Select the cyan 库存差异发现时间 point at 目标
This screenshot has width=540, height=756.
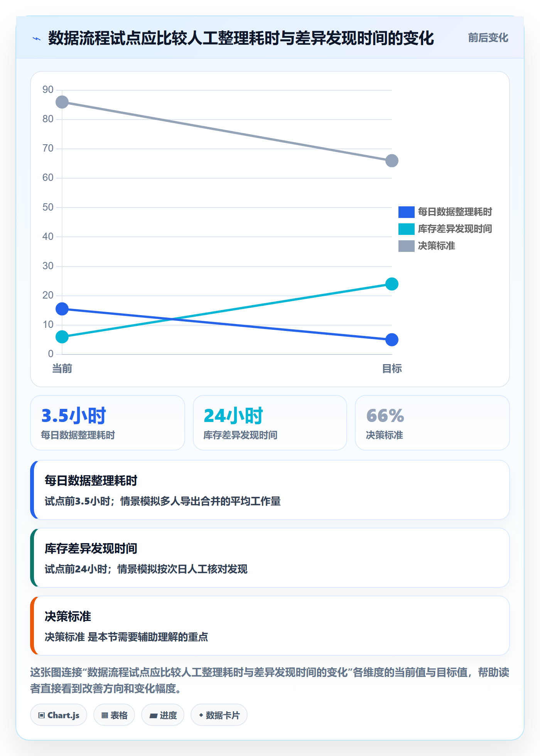[392, 284]
